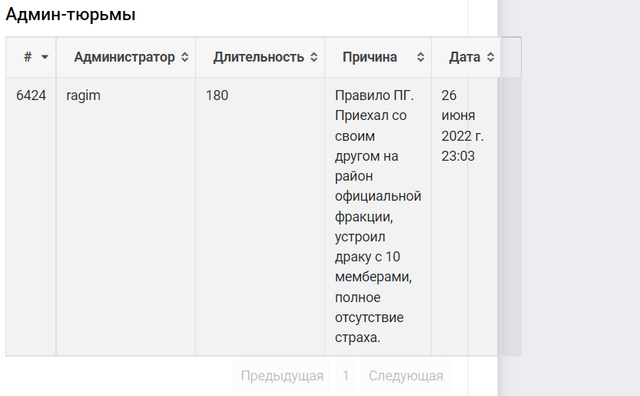Select the Администратор column header

[x=126, y=57]
